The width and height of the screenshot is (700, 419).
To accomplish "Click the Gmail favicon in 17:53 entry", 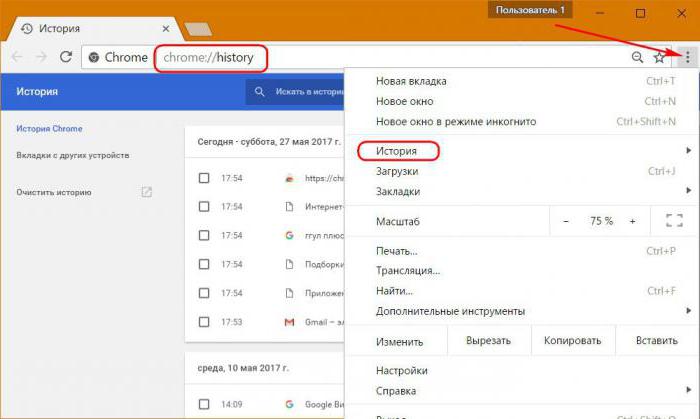I will [x=289, y=322].
